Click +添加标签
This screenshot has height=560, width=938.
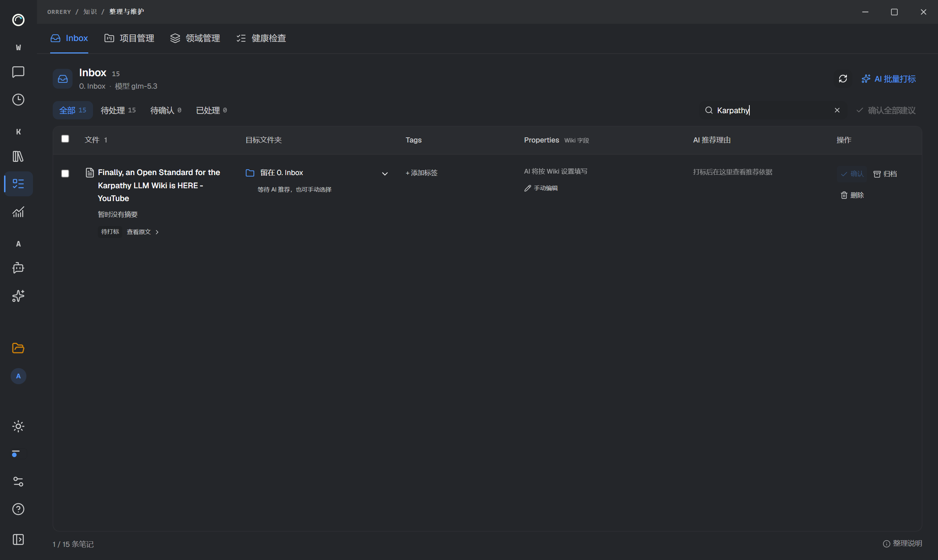[x=422, y=173]
